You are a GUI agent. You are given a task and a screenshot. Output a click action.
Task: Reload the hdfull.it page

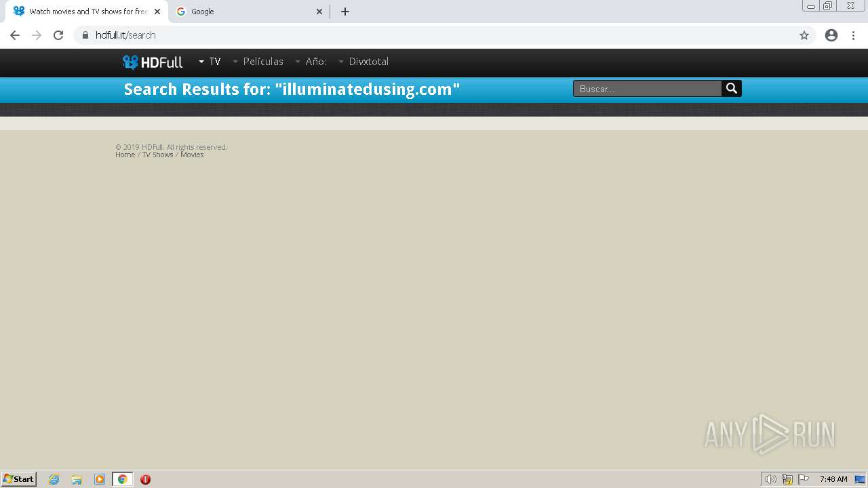pyautogui.click(x=58, y=35)
